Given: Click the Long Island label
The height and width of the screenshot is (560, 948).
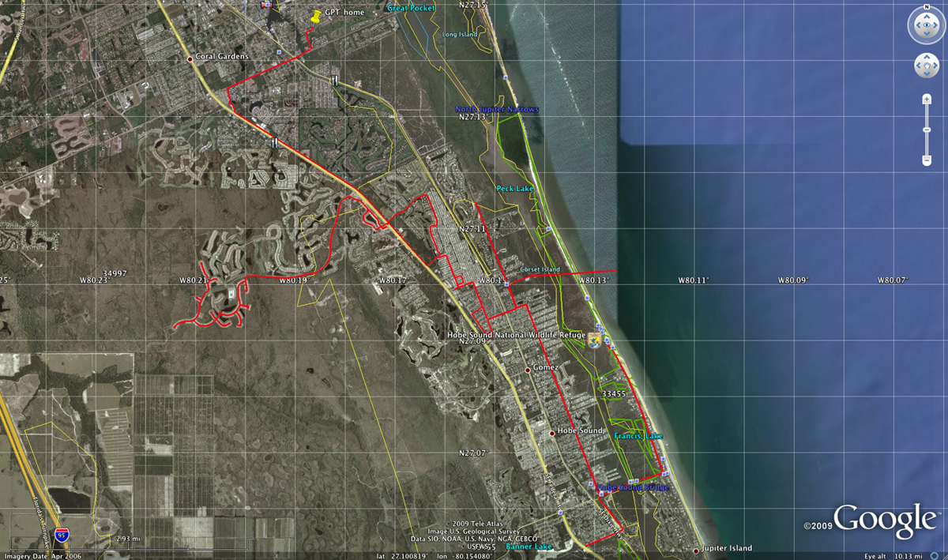Looking at the screenshot, I should pyautogui.click(x=461, y=35).
